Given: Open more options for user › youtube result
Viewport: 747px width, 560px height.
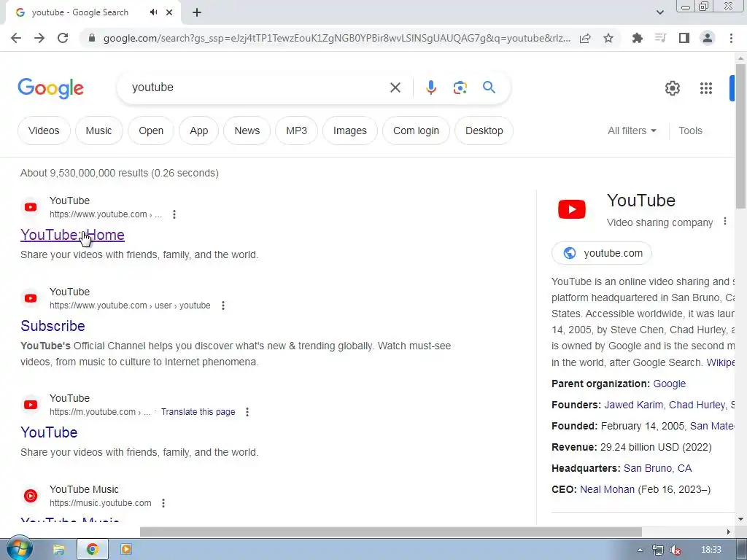Looking at the screenshot, I should pos(223,306).
